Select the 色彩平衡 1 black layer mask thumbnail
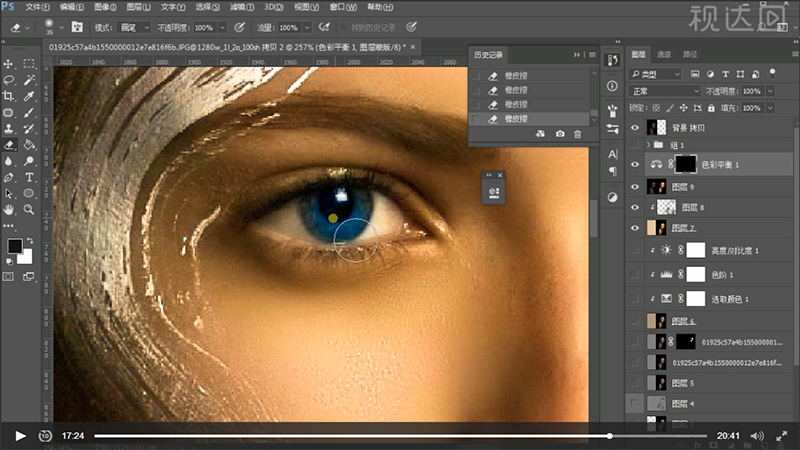The width and height of the screenshot is (800, 450). pos(685,164)
